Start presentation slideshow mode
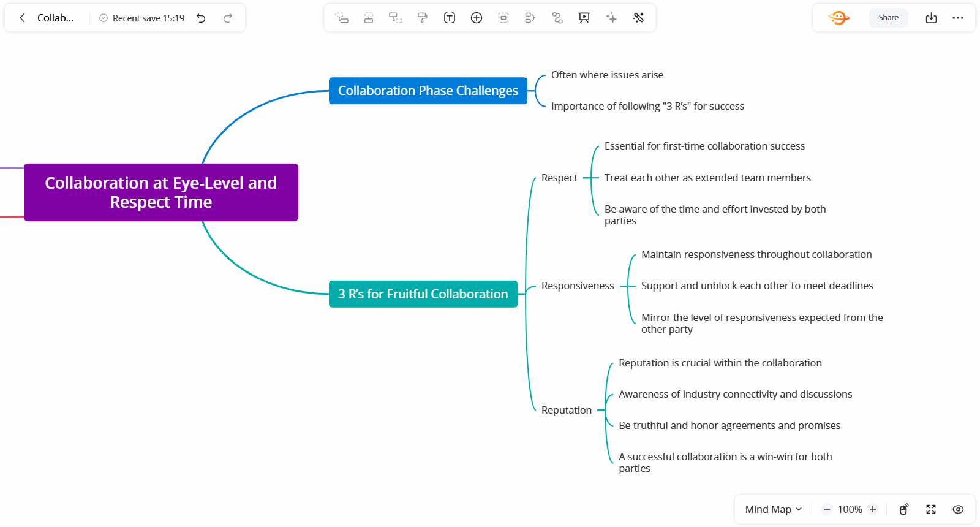Viewport: 980px width, 527px height. click(584, 18)
